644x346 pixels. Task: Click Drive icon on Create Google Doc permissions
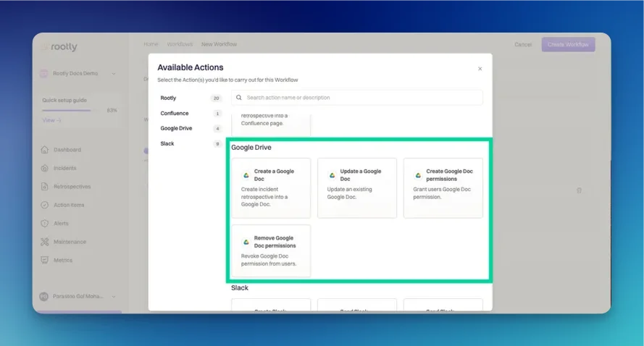click(x=418, y=175)
